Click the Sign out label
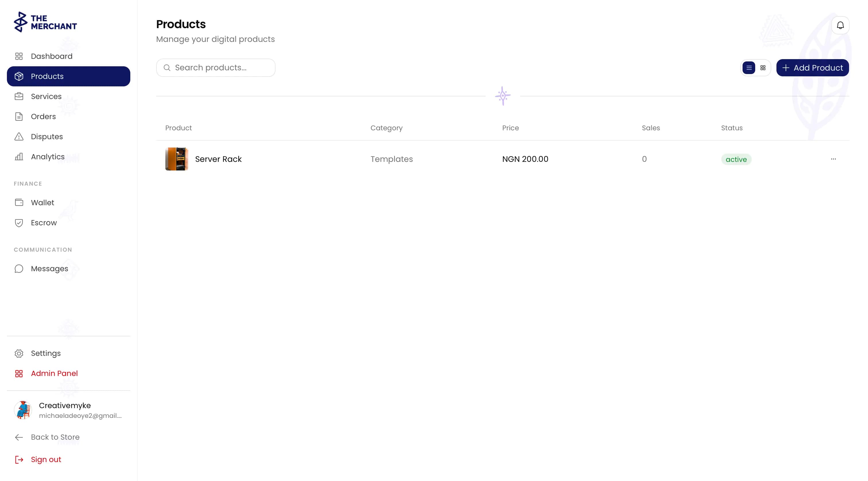 tap(46, 460)
